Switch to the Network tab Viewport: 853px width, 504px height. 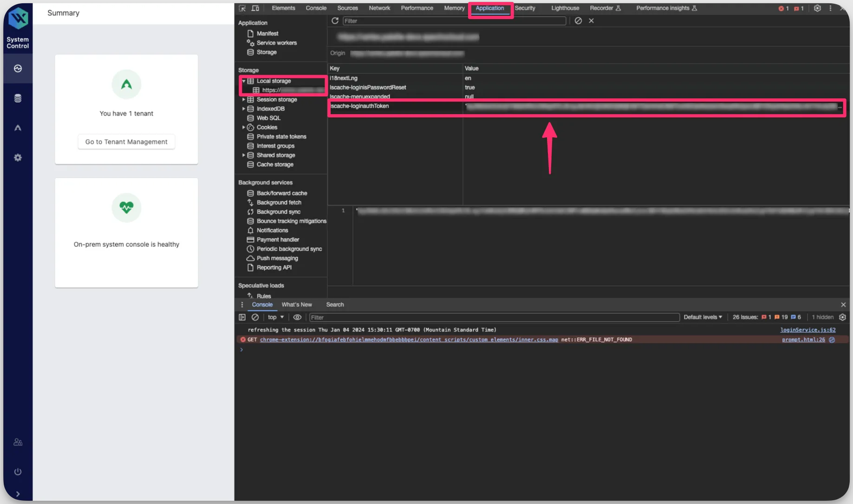[x=379, y=8]
